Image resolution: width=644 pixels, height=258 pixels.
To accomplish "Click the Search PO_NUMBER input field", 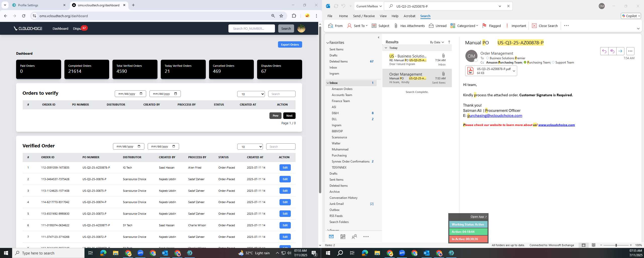I will tap(252, 28).
